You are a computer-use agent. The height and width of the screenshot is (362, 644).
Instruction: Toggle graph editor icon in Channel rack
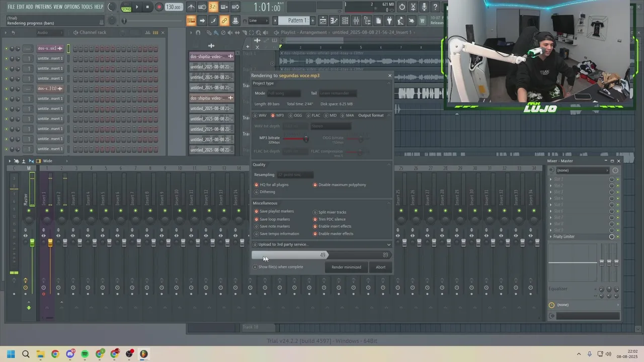tap(148, 33)
